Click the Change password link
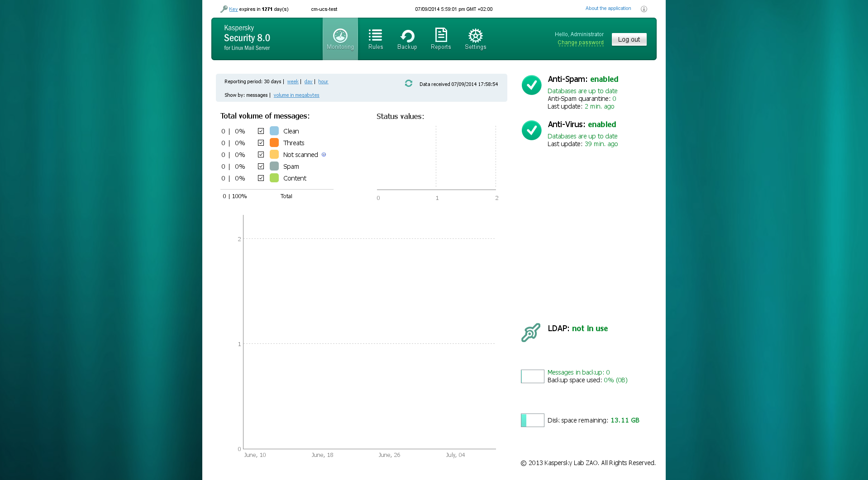Image resolution: width=868 pixels, height=480 pixels. pos(580,43)
